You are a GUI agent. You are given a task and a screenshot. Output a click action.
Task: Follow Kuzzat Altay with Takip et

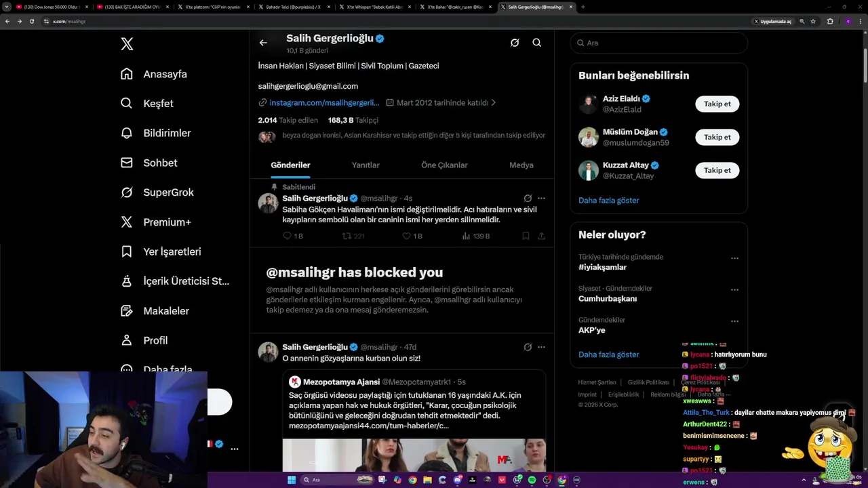click(x=717, y=170)
